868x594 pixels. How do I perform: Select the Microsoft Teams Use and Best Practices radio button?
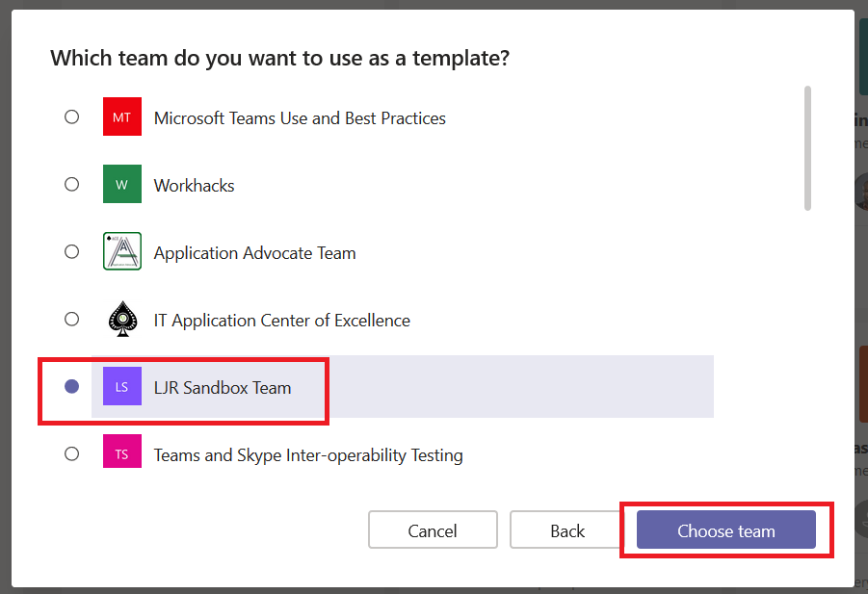click(x=72, y=116)
